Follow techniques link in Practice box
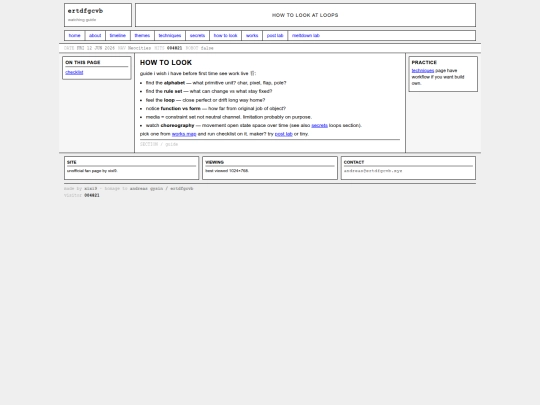Screen dimensions: 540x405 tap(423, 71)
